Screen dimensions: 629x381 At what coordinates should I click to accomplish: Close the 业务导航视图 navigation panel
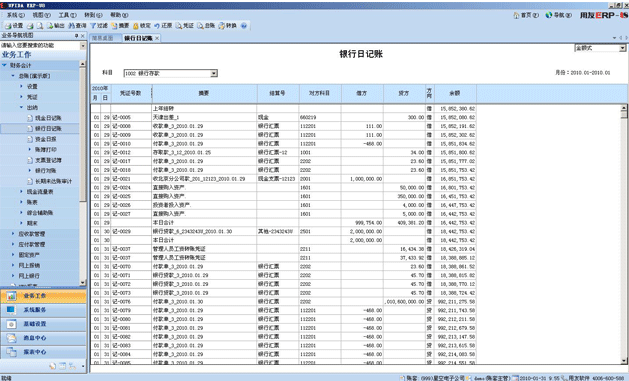[x=83, y=36]
